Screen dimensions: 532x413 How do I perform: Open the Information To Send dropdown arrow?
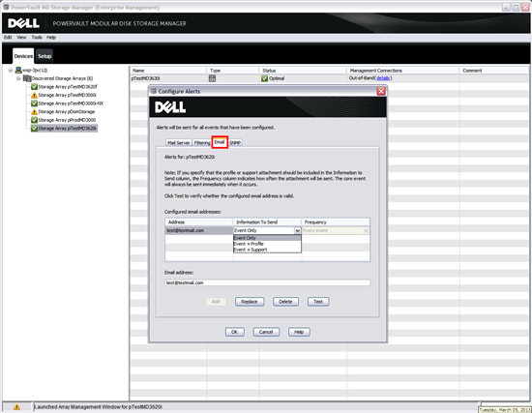tap(297, 231)
